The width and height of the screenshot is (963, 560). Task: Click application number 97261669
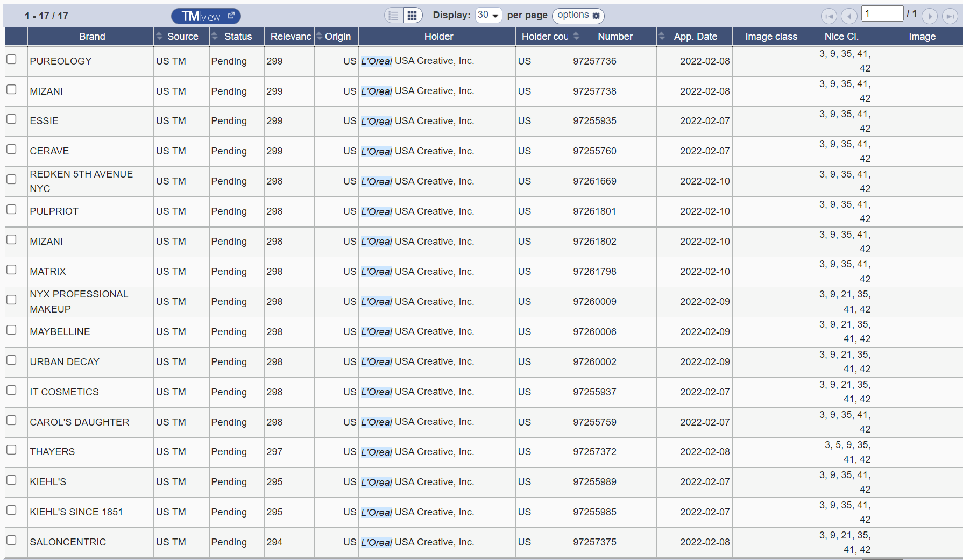point(594,181)
